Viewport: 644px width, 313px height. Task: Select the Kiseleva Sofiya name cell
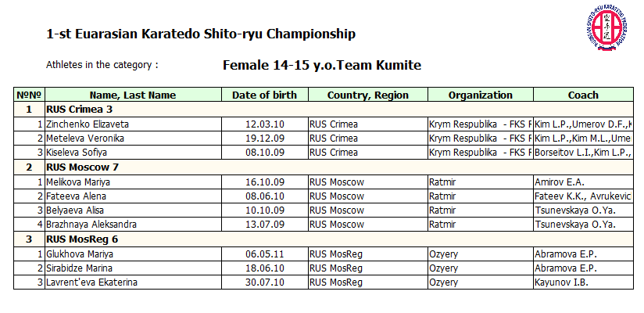(133, 153)
